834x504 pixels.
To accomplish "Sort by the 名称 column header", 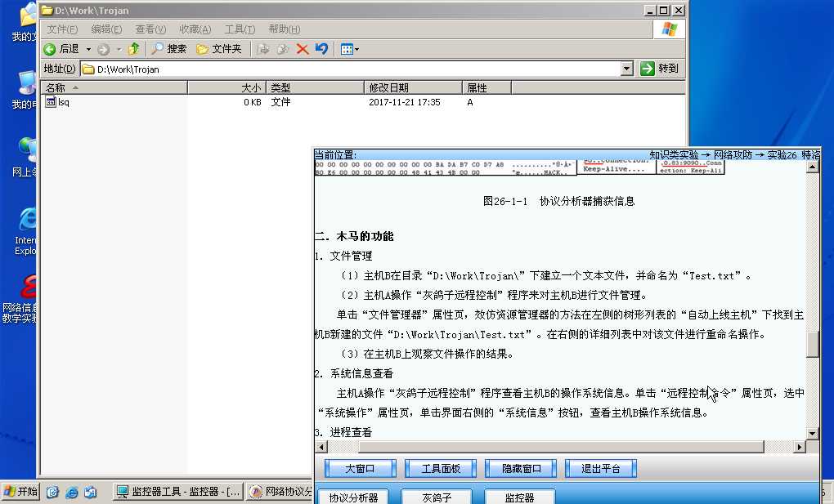I will coord(114,87).
